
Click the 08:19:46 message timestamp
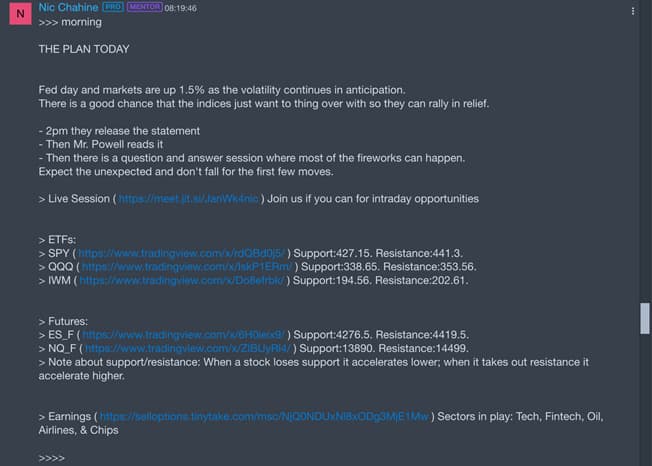coord(180,8)
